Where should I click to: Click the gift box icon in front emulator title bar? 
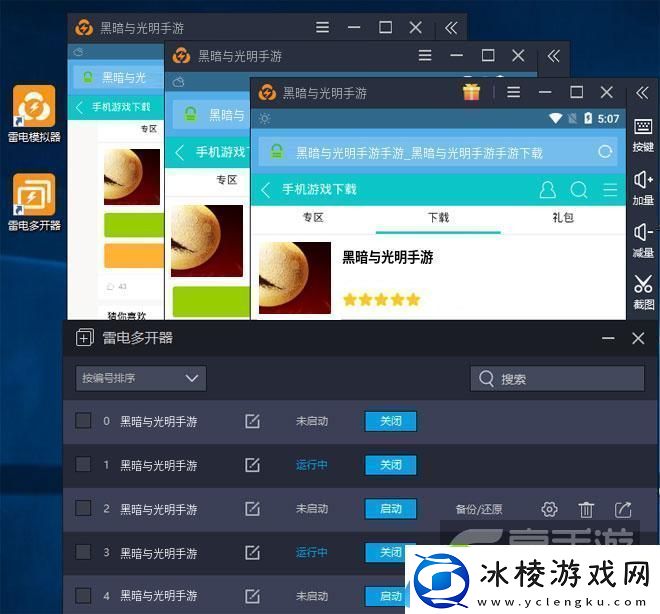[x=471, y=92]
